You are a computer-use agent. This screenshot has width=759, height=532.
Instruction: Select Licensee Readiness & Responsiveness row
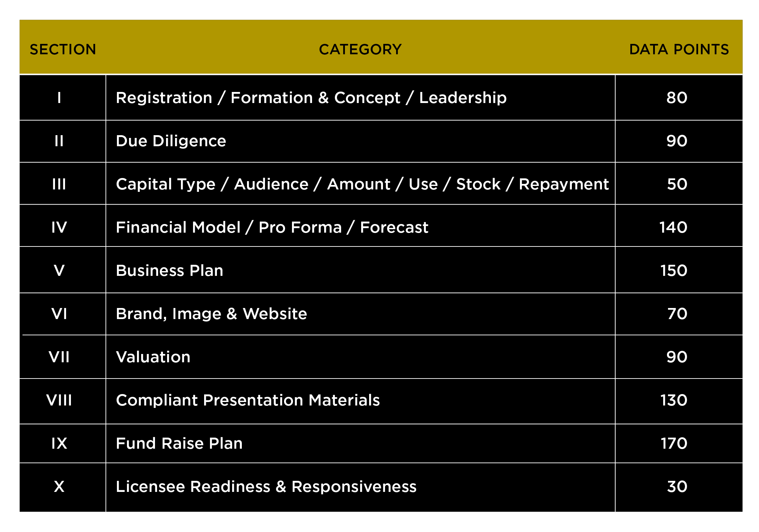381,487
